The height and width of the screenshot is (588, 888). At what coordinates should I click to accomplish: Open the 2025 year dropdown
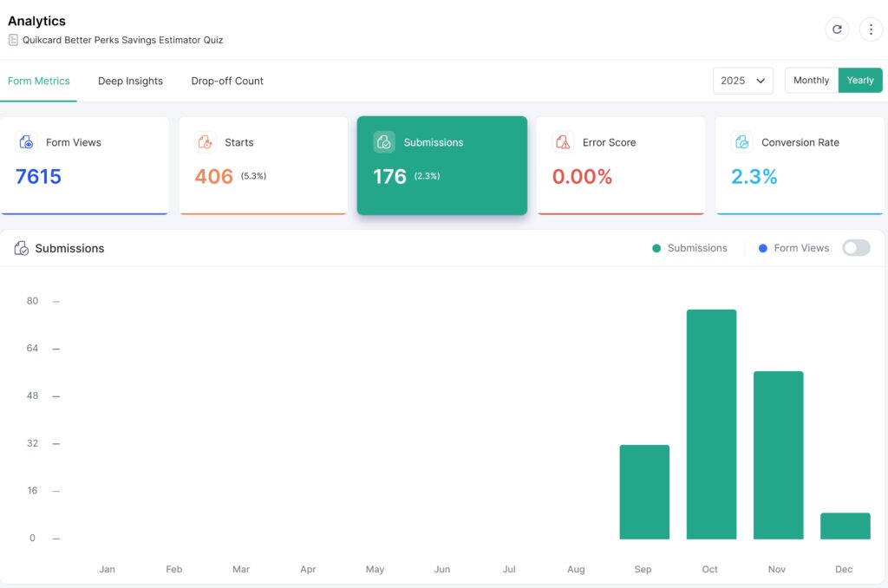point(743,81)
